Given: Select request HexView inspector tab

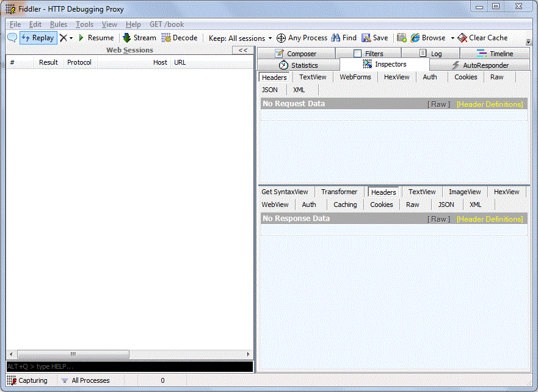Looking at the screenshot, I should (x=397, y=77).
